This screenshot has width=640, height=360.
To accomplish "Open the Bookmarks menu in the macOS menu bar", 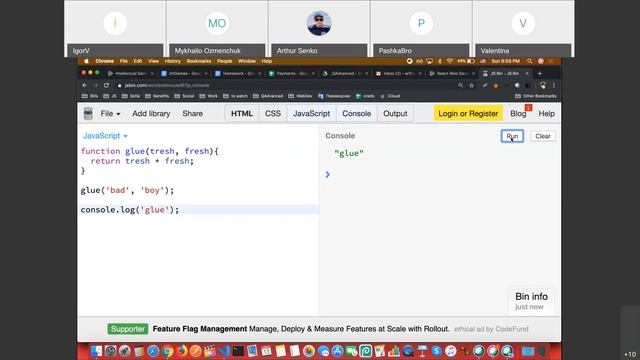I will point(199,61).
